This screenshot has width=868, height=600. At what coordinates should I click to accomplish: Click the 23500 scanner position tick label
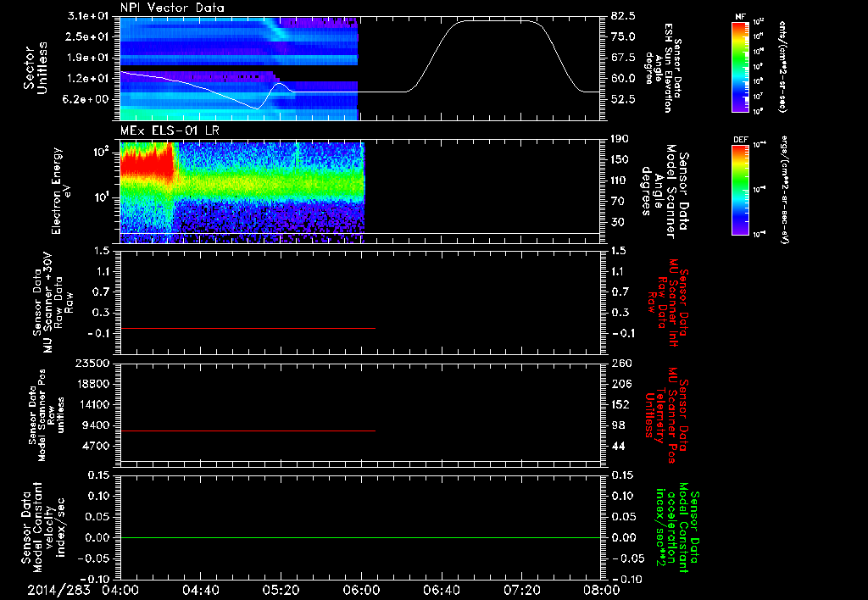(92, 363)
